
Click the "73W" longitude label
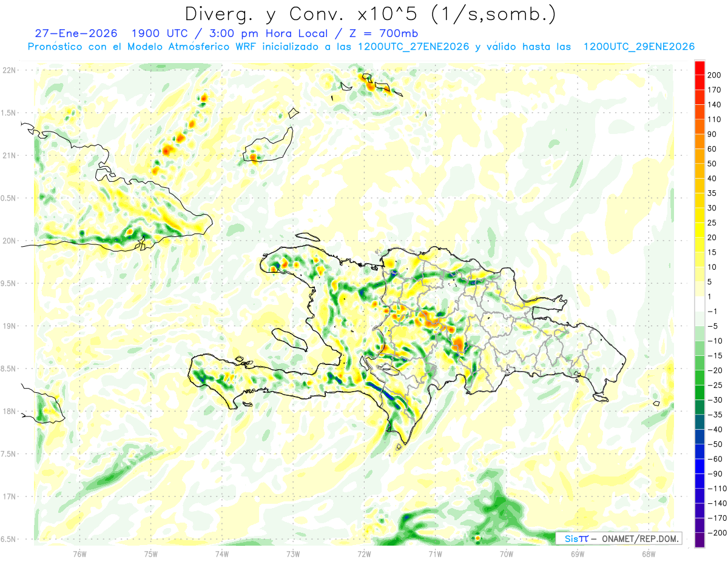(293, 554)
